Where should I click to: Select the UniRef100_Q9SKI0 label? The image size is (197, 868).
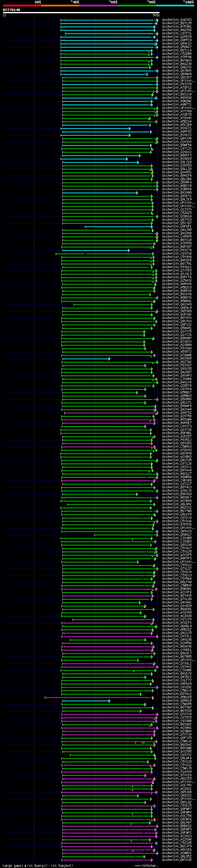pos(177,43)
